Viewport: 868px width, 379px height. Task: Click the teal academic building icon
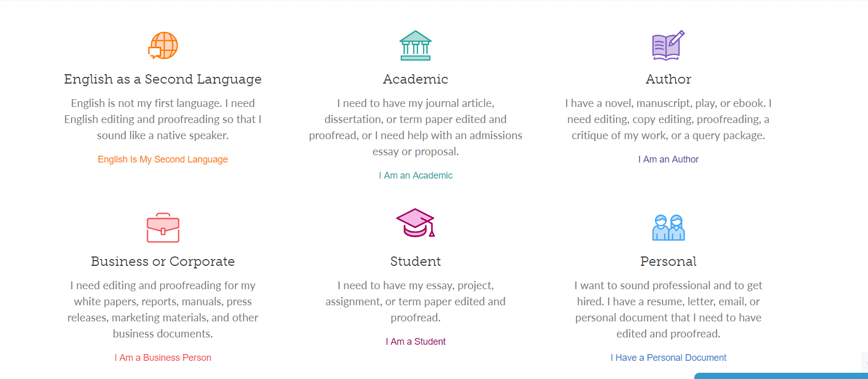pyautogui.click(x=415, y=45)
